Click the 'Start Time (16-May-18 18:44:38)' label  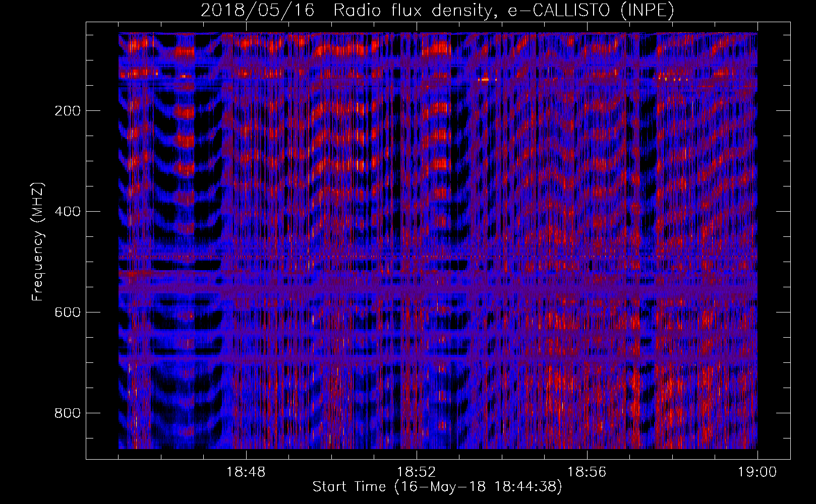(437, 487)
